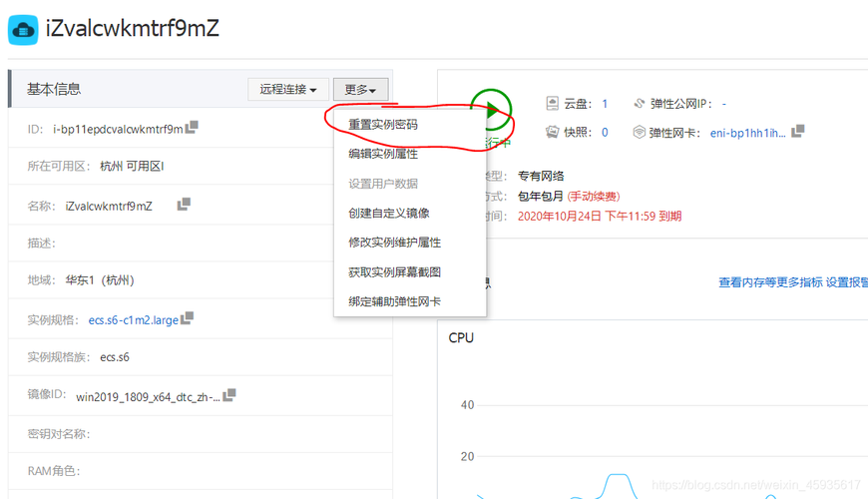Open the 远程连接 dropdown

[288, 89]
